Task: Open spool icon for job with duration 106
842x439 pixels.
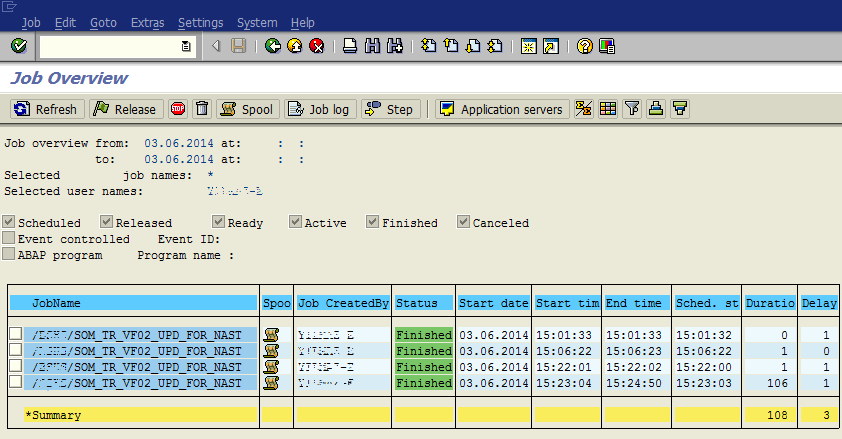Action: [271, 383]
